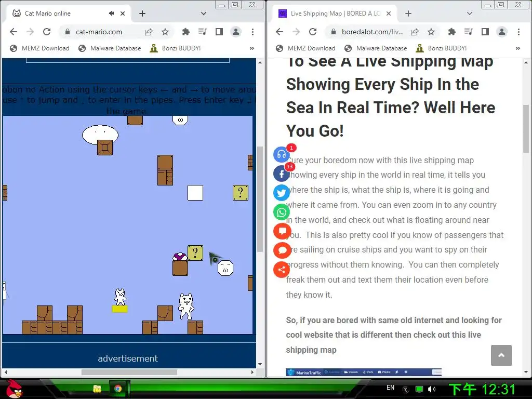Viewport: 532px width, 399px height.
Task: Go back in the Cat Mario window
Action: [13, 32]
